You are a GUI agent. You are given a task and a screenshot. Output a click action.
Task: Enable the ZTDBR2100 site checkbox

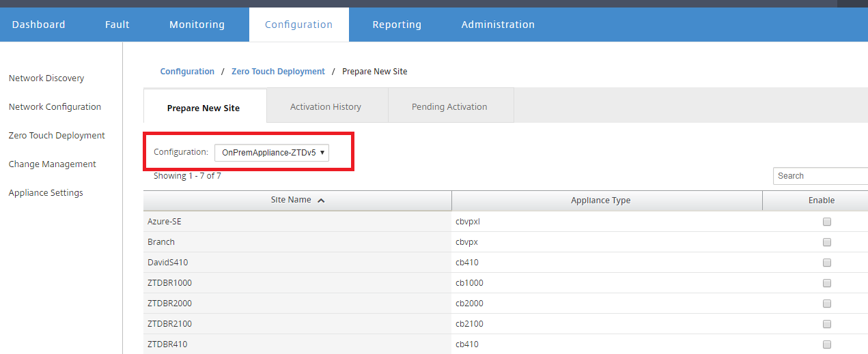[827, 324]
